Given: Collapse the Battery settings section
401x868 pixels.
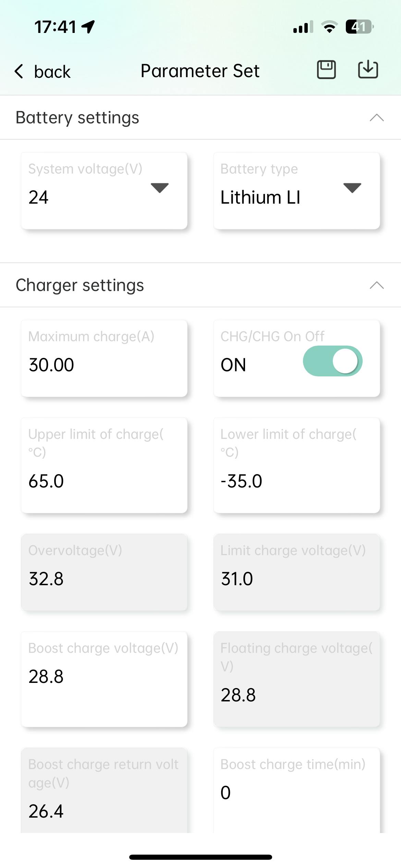Looking at the screenshot, I should pyautogui.click(x=377, y=118).
